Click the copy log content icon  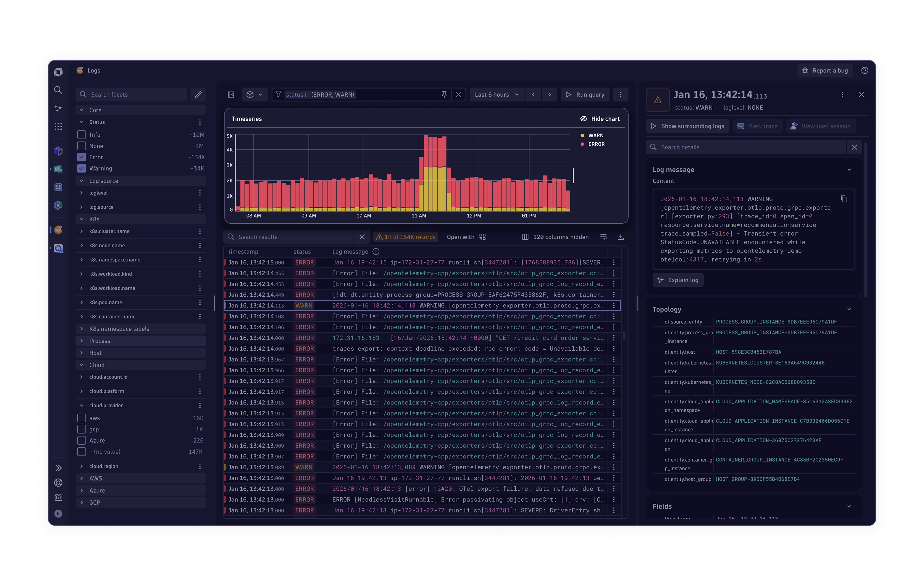click(844, 199)
